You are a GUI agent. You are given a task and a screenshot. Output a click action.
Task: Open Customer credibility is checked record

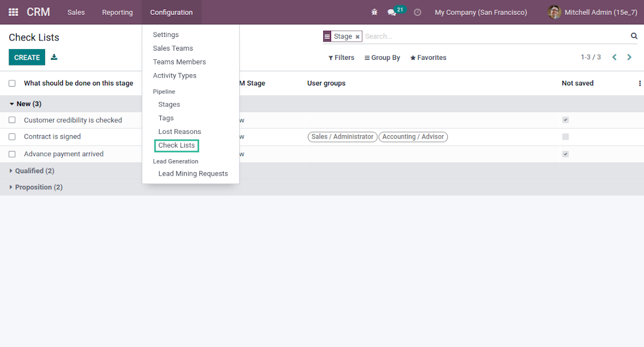pyautogui.click(x=73, y=120)
